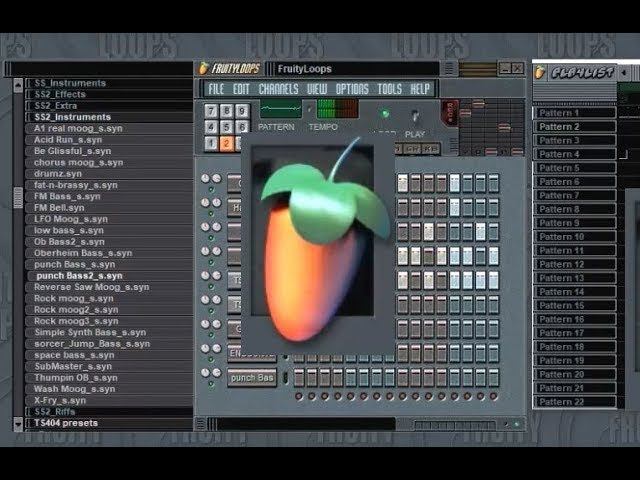This screenshot has width=640, height=480.
Task: Select pattern number 8 on the keypad
Action: (x=227, y=111)
